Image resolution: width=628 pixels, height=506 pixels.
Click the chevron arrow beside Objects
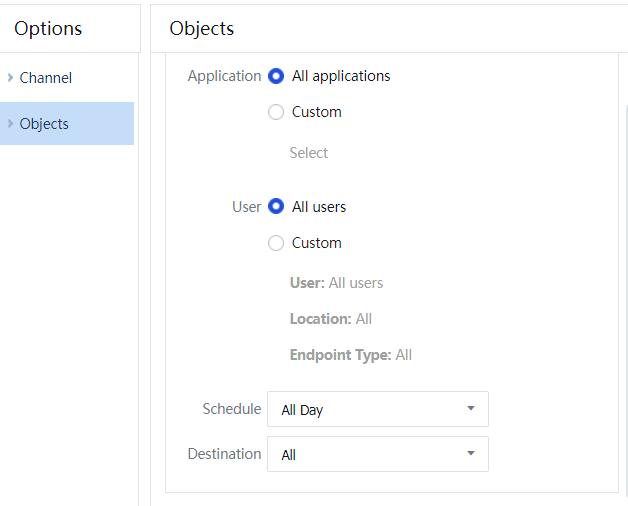[10, 124]
